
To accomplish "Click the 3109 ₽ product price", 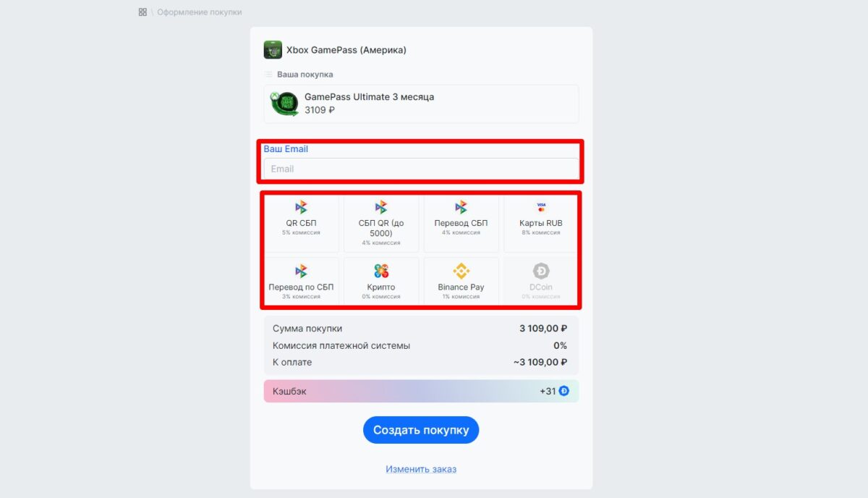I will pos(320,110).
